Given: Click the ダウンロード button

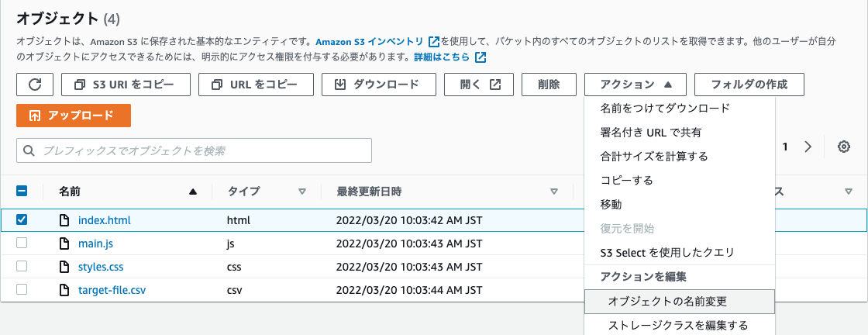Looking at the screenshot, I should tap(379, 85).
